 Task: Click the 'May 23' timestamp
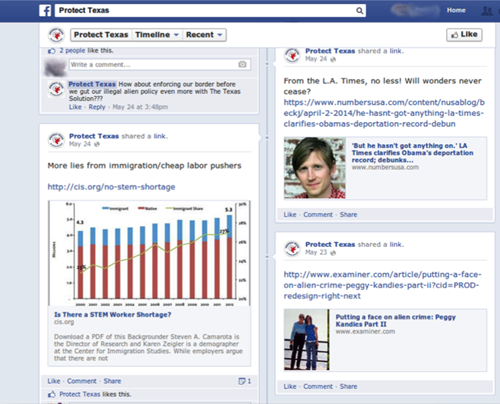[316, 252]
